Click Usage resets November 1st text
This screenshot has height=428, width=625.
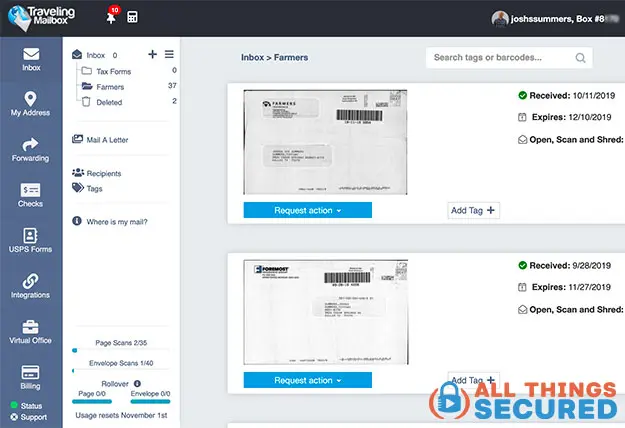pyautogui.click(x=121, y=415)
